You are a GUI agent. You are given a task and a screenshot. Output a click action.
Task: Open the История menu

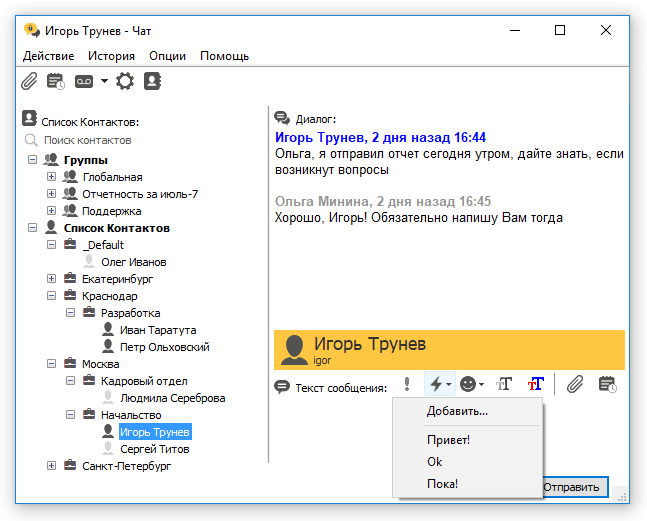click(111, 56)
